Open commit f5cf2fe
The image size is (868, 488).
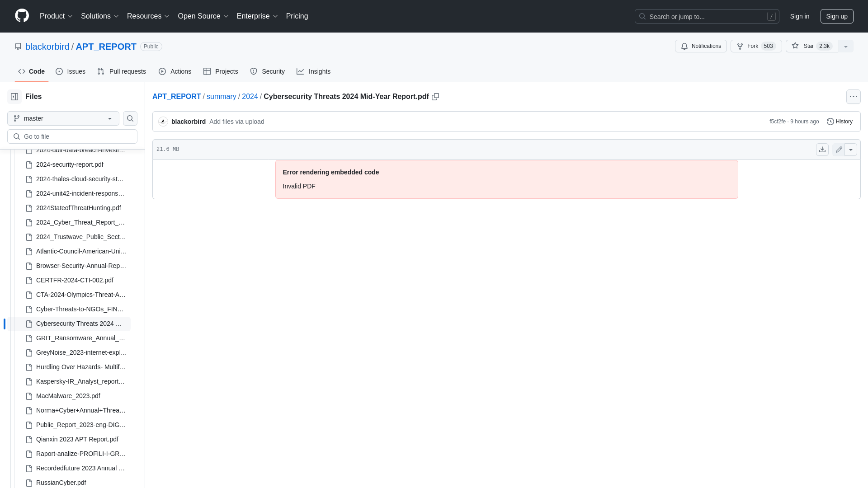point(778,122)
